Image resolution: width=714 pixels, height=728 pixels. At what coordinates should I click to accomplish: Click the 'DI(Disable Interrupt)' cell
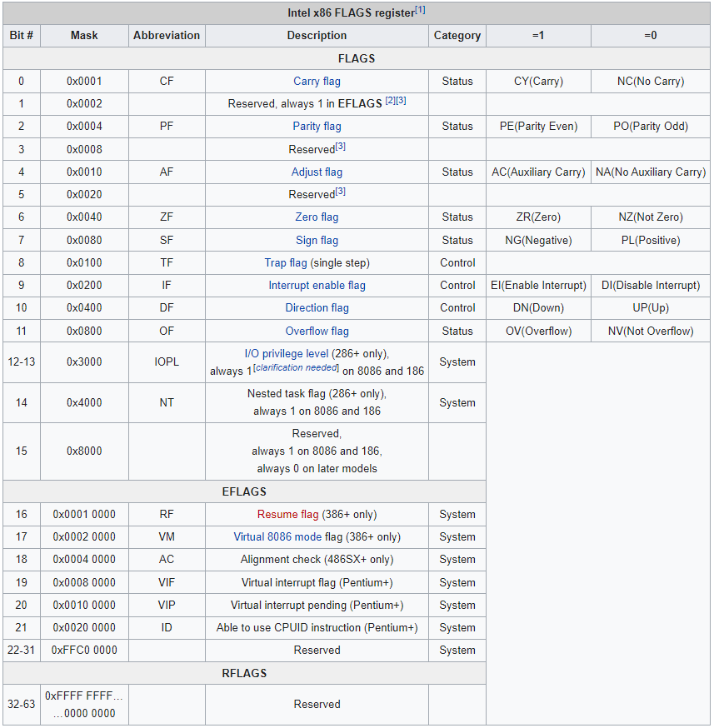(651, 285)
